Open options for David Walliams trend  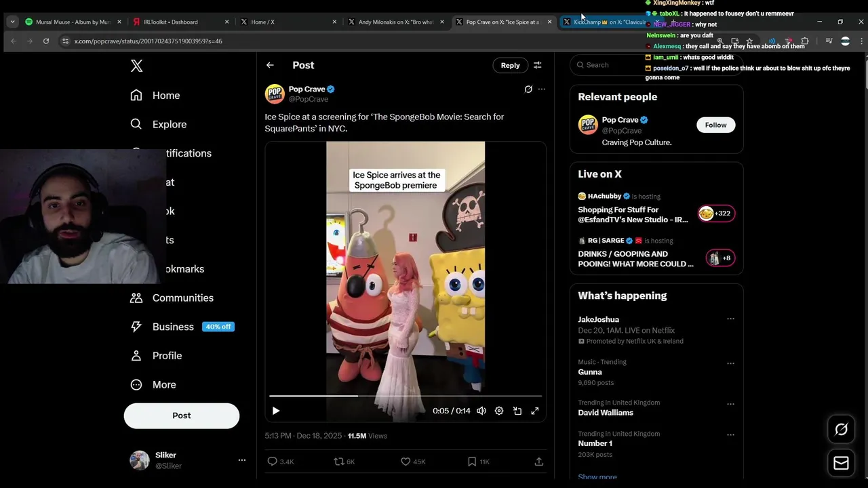730,404
